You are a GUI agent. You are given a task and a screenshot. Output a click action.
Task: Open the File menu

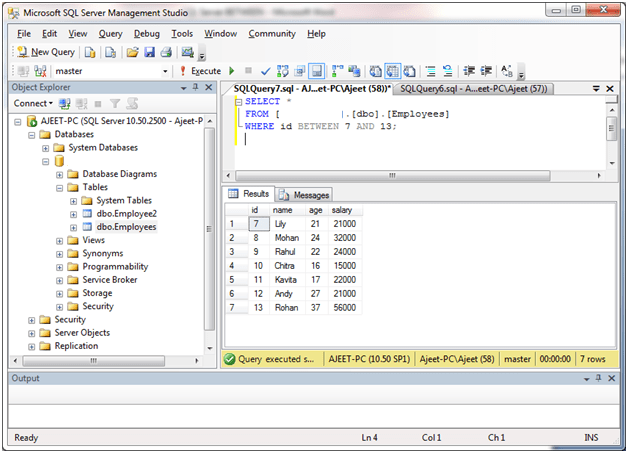coord(24,34)
